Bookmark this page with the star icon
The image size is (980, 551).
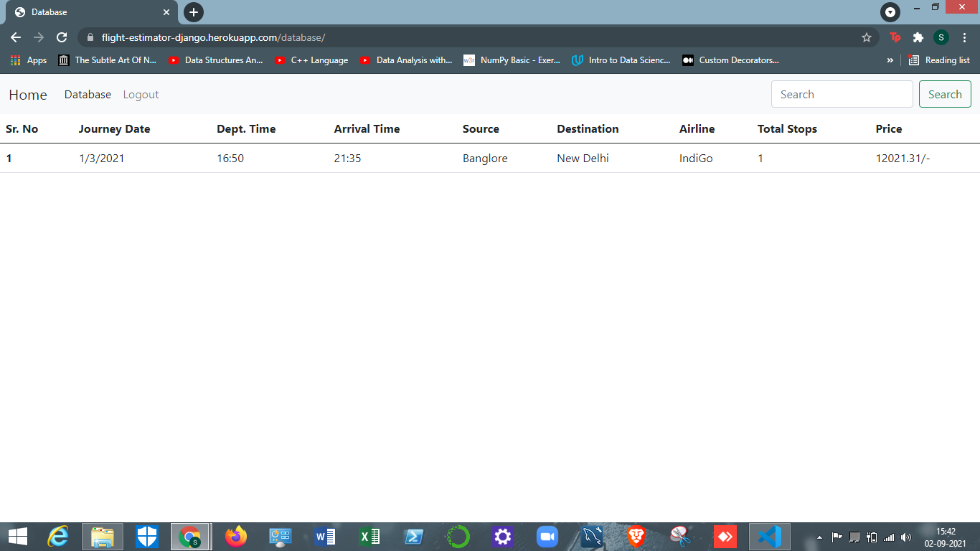pos(867,37)
